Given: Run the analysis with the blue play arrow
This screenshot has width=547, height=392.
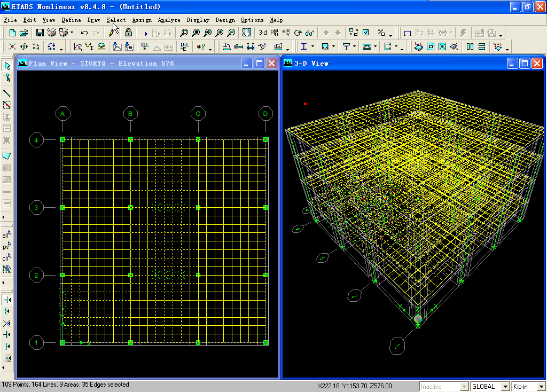Looking at the screenshot, I should point(146,34).
